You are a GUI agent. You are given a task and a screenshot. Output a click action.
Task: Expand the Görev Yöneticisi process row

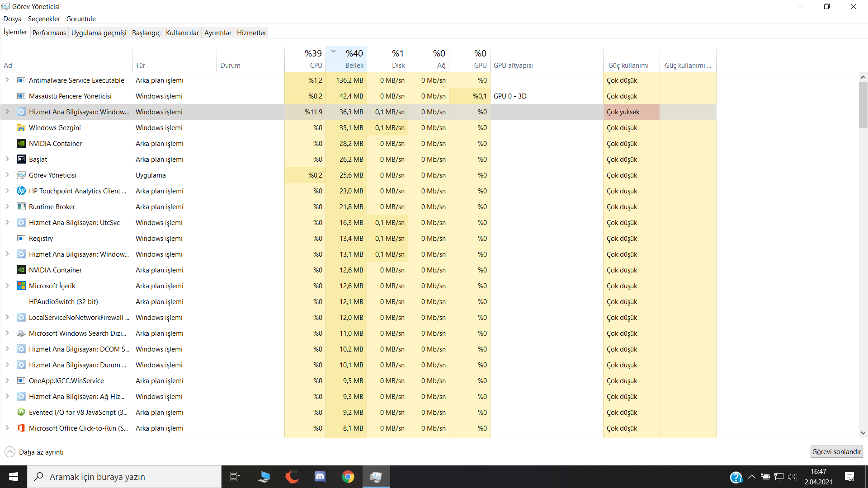[x=7, y=175]
